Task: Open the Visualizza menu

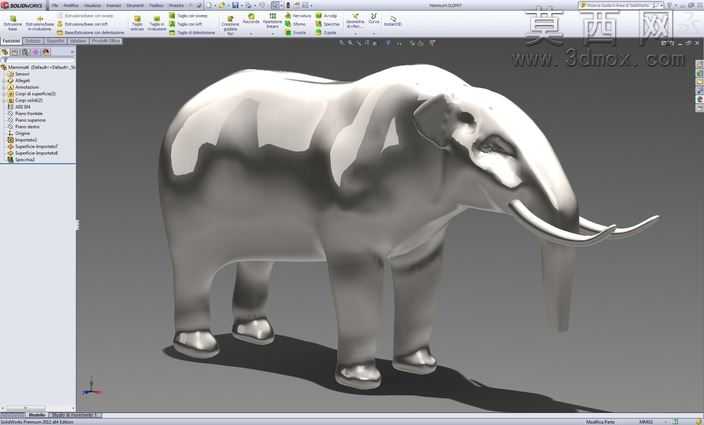Action: click(x=92, y=5)
